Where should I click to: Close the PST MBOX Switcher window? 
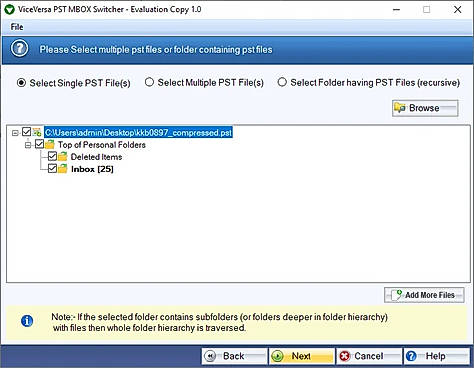[458, 10]
